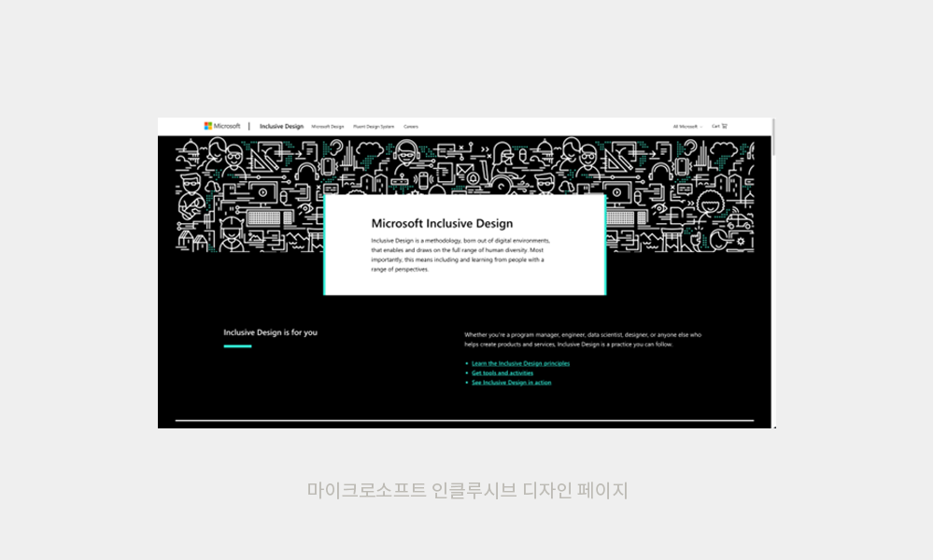934x560 pixels.
Task: Click the intro paragraph in the white card
Action: click(462, 255)
